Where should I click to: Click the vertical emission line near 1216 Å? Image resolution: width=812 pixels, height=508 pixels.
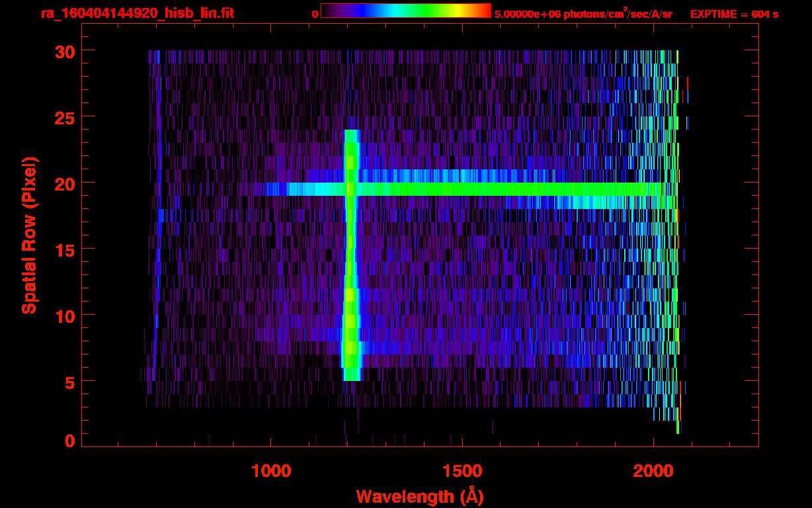click(x=351, y=255)
